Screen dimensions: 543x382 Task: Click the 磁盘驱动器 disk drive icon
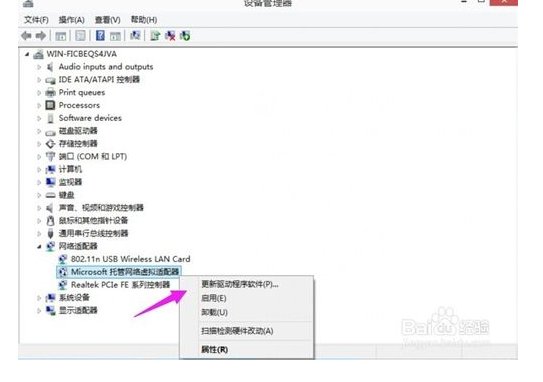[51, 132]
